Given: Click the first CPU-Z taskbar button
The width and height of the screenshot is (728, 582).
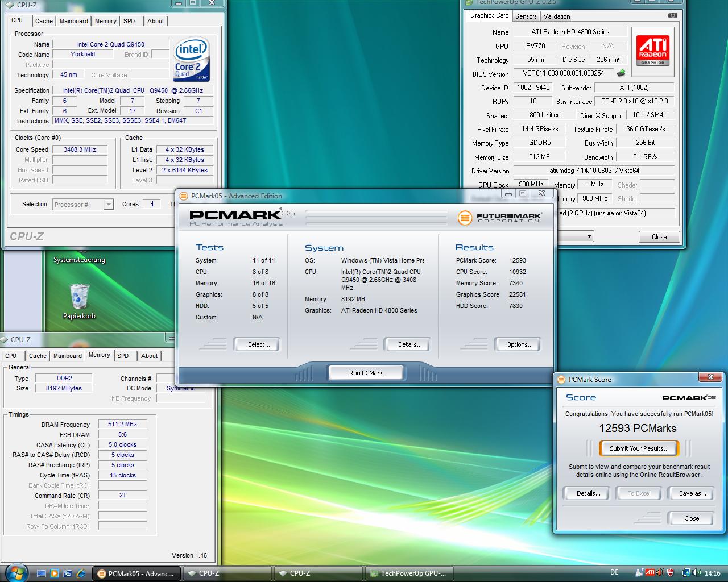Looking at the screenshot, I should (227, 573).
